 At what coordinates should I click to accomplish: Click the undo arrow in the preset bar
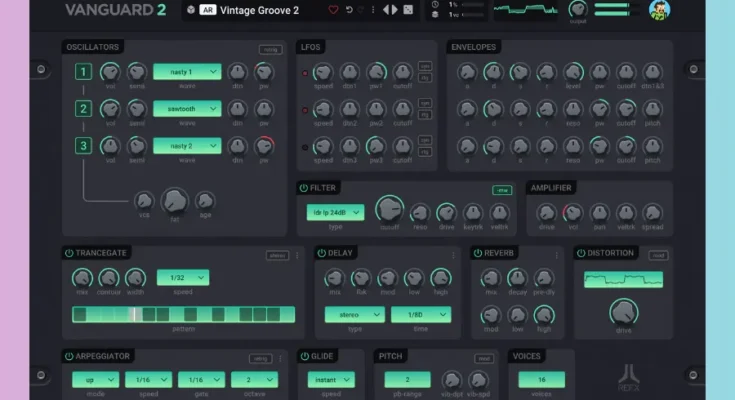point(348,10)
